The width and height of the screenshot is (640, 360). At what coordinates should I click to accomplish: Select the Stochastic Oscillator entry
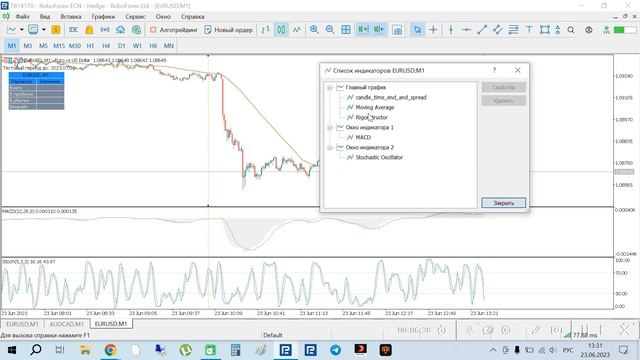pyautogui.click(x=379, y=157)
